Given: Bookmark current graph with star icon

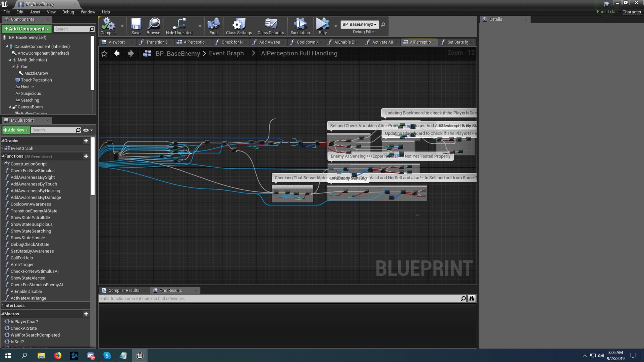Looking at the screenshot, I should tap(104, 54).
